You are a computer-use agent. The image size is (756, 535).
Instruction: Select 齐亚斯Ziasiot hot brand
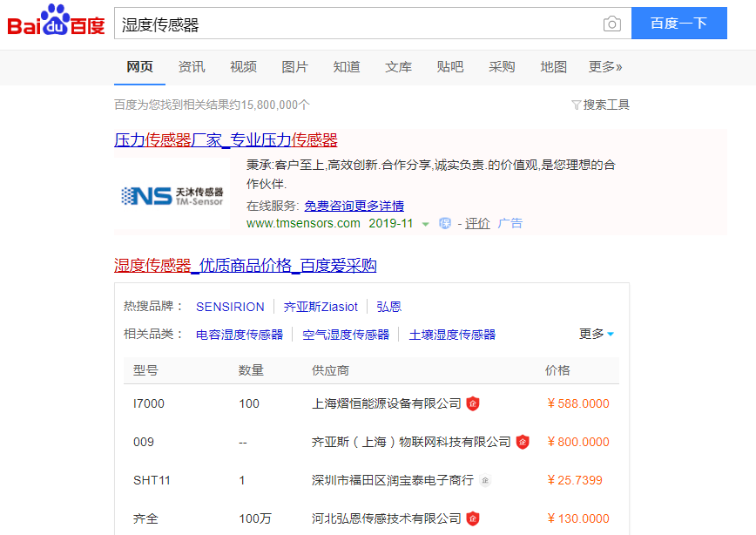(x=321, y=307)
